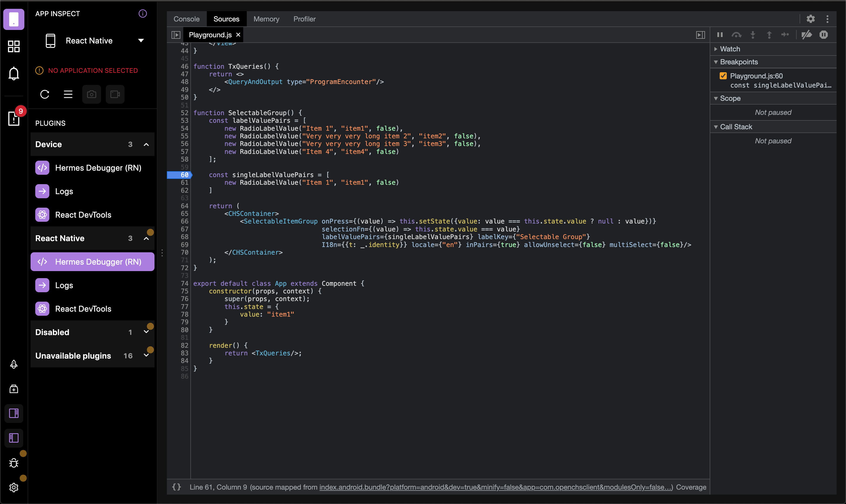Open DevTools settings gear icon

pyautogui.click(x=810, y=19)
